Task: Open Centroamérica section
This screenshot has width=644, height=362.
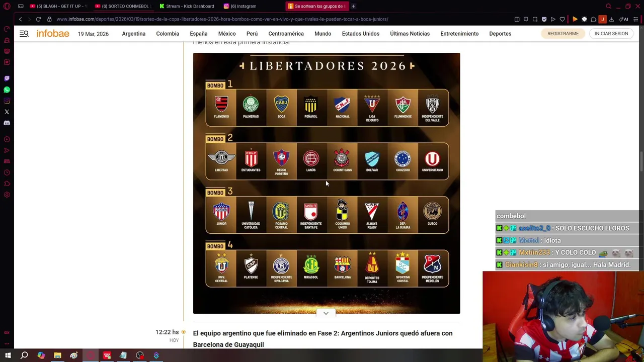Action: pyautogui.click(x=286, y=34)
